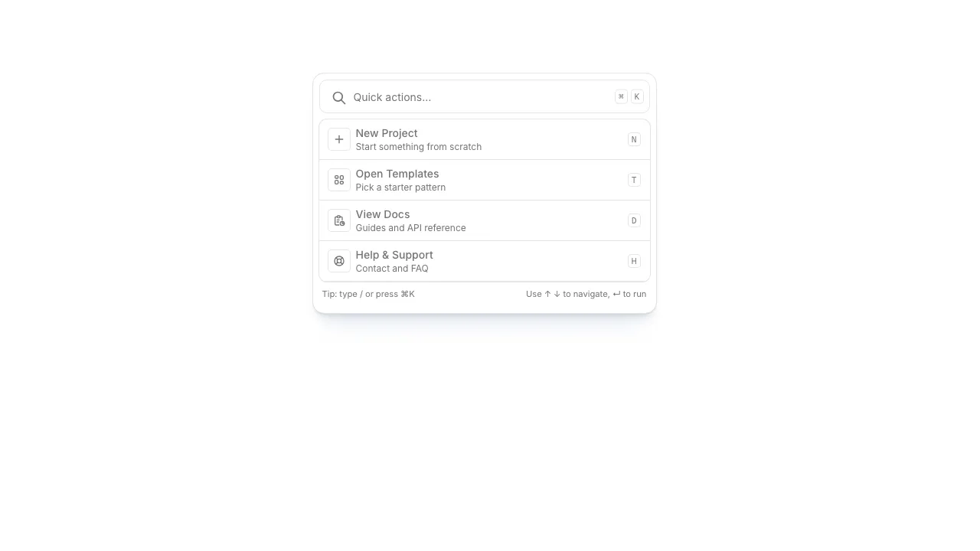Click the 'Start something from scratch' subtitle
Image resolution: width=980 pixels, height=551 pixels.
(x=419, y=146)
